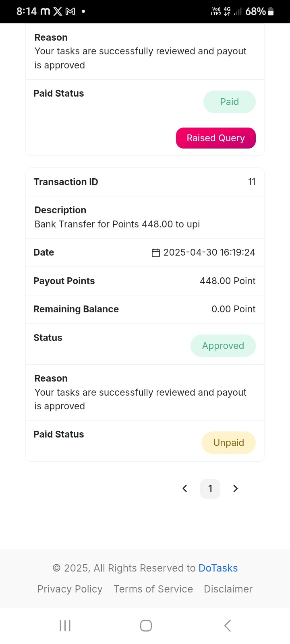Tap the Android recent apps icon
Image resolution: width=290 pixels, height=644 pixels.
65,625
